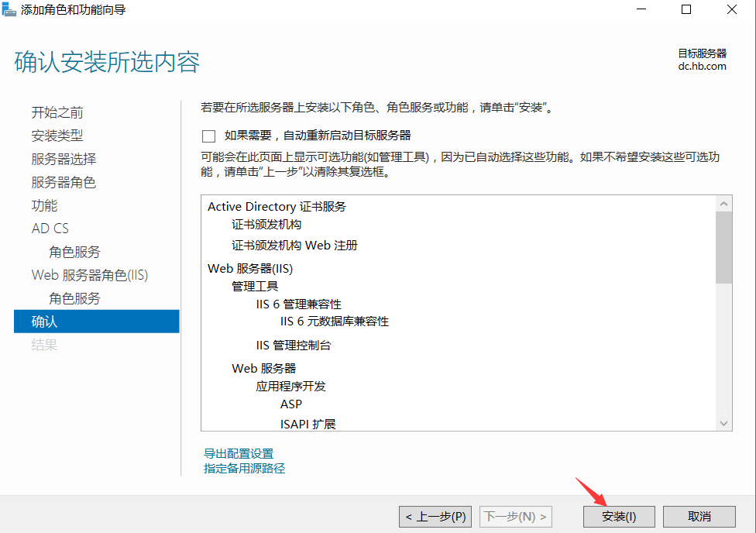Click scroll up arrow of feature list
The height and width of the screenshot is (533, 756).
coord(723,204)
